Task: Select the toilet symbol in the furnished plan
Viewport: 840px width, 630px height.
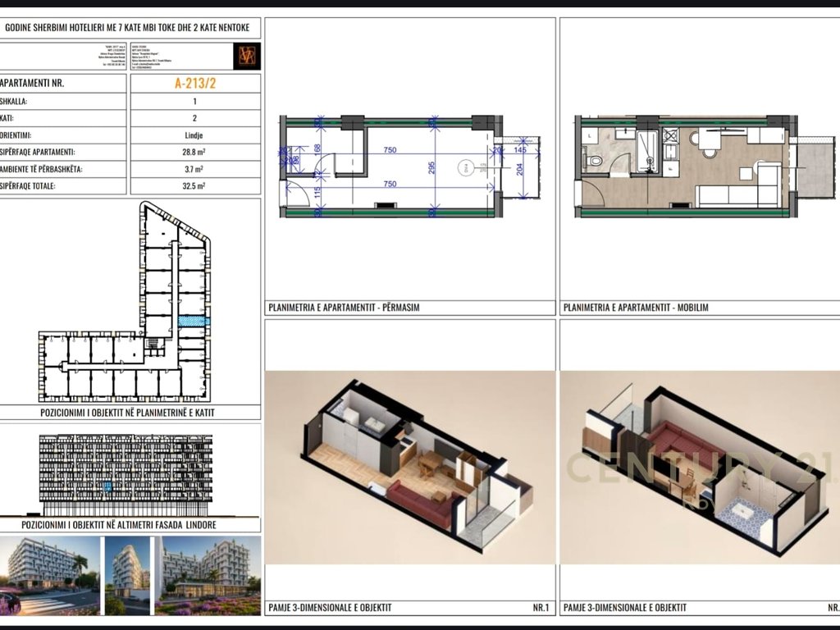Action: click(594, 160)
